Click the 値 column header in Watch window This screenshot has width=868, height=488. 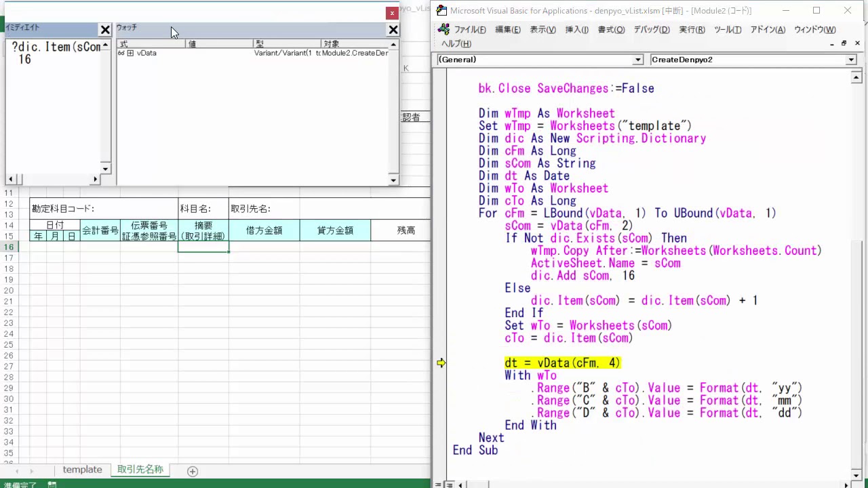click(218, 44)
